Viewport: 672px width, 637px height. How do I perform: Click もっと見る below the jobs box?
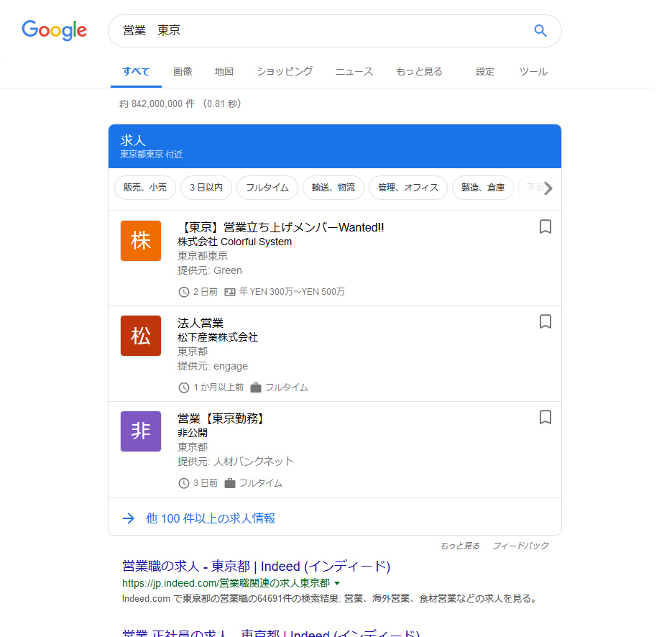click(x=460, y=546)
